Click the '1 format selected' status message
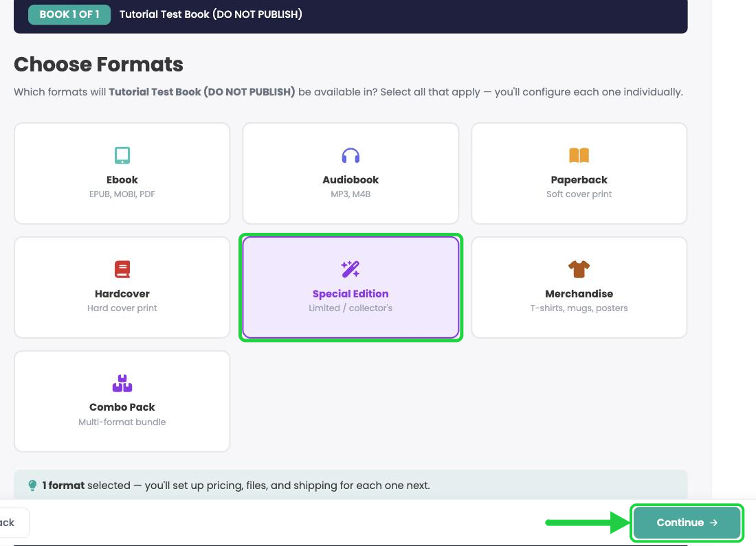The height and width of the screenshot is (546, 756). [x=236, y=486]
